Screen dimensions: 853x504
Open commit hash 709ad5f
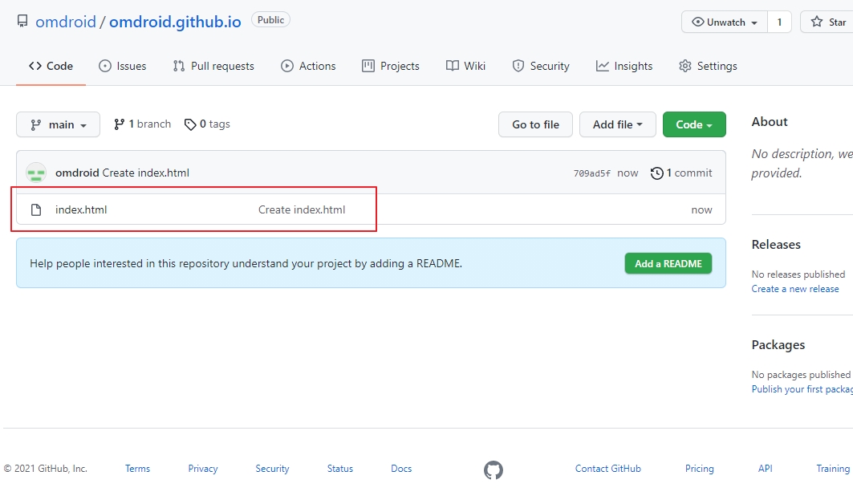click(x=592, y=173)
